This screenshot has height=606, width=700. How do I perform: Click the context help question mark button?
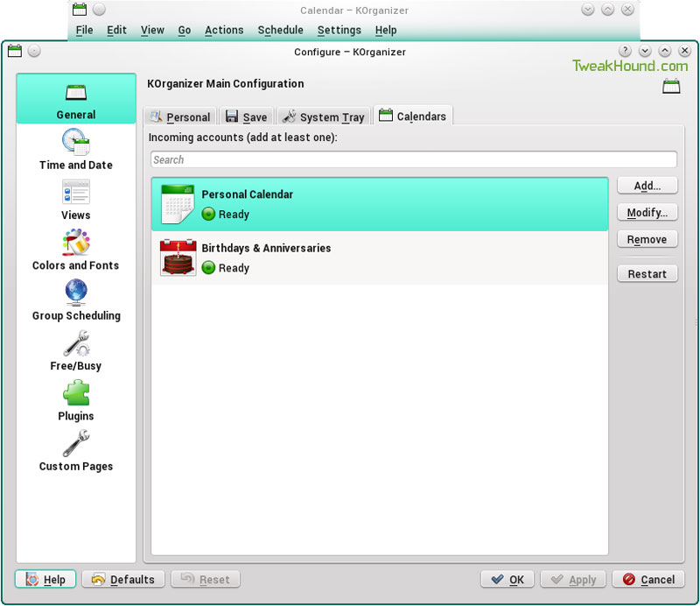tap(625, 51)
